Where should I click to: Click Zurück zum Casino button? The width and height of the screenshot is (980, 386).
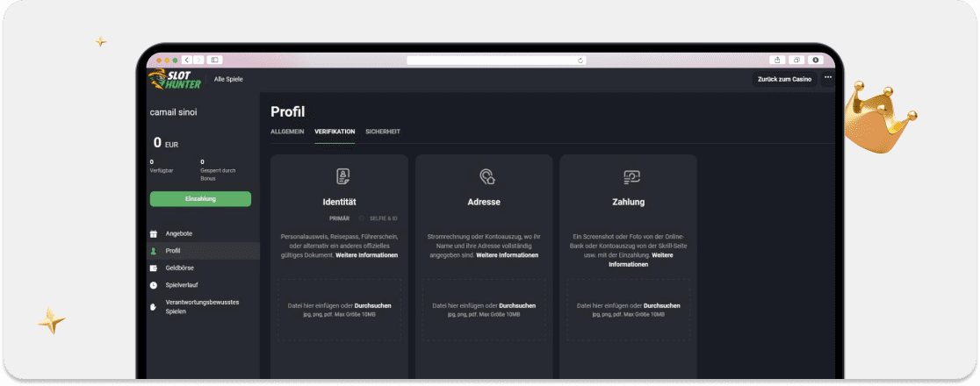[x=784, y=79]
